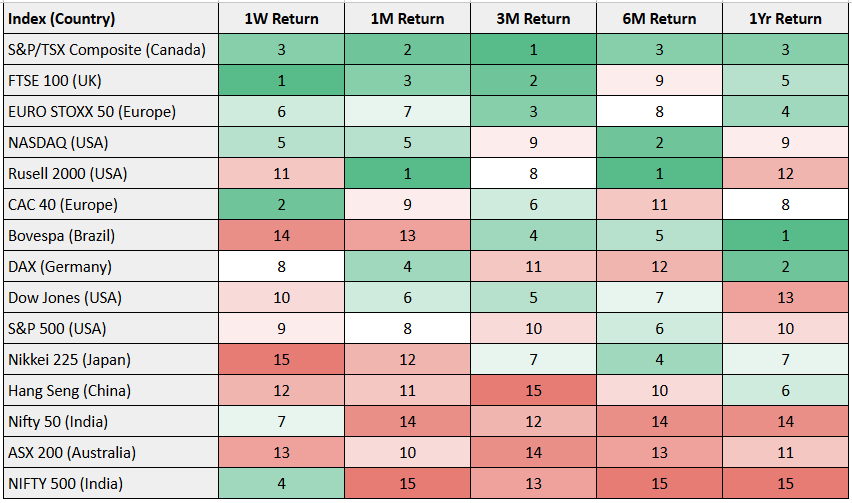Click the 1W Return column header
The image size is (852, 503).
[281, 19]
